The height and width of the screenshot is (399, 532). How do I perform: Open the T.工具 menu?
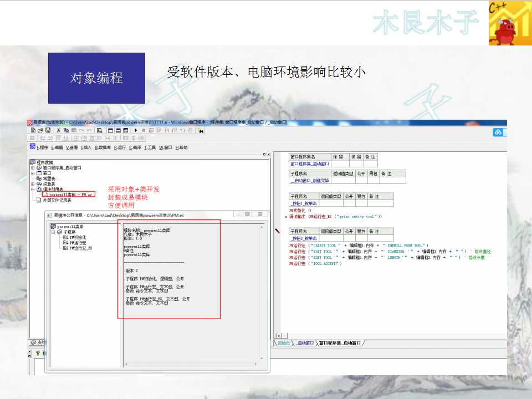150,147
